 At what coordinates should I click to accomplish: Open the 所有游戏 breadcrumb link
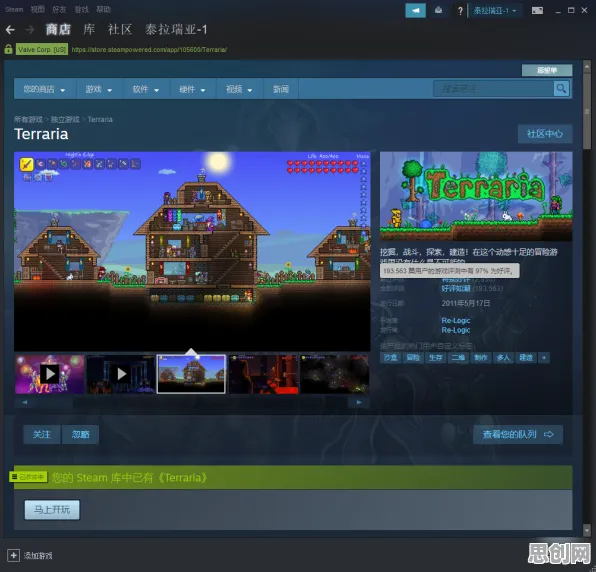coord(28,119)
